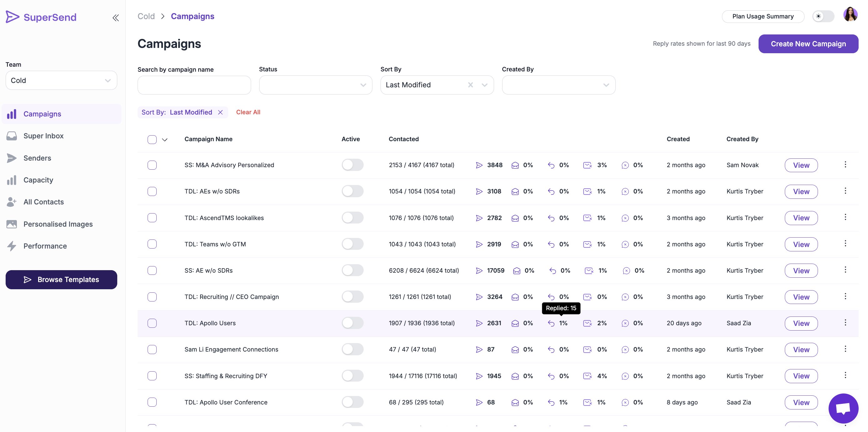Image resolution: width=868 pixels, height=432 pixels.
Task: Clear the Last Modified sort selection
Action: [x=470, y=85]
